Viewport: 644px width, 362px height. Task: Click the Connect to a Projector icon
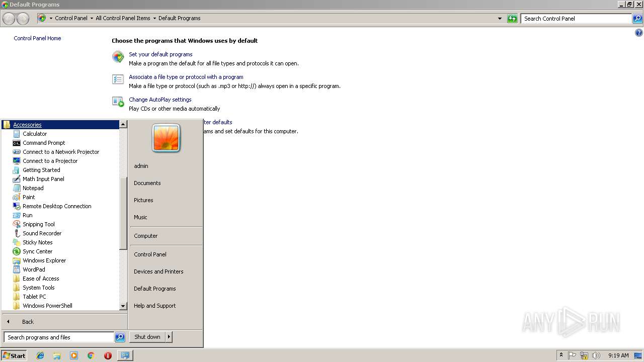(x=17, y=161)
